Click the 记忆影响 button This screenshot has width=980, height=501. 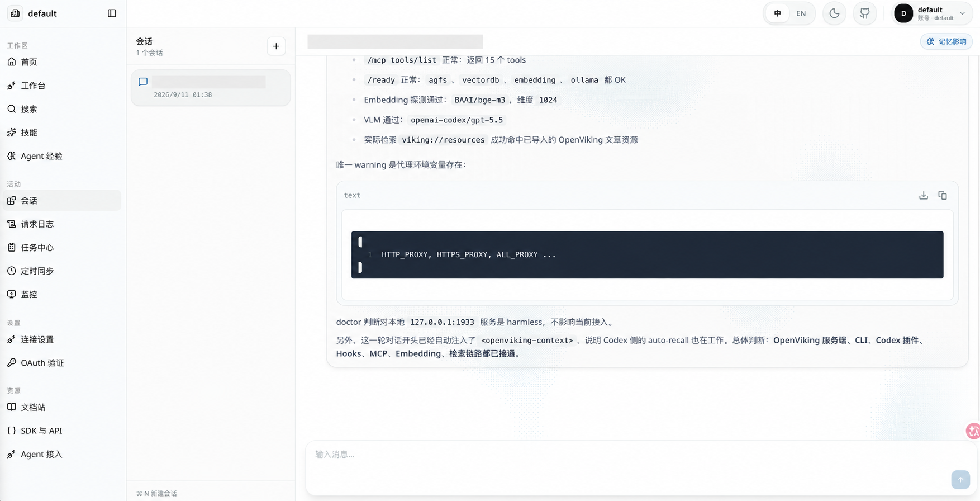[946, 41]
